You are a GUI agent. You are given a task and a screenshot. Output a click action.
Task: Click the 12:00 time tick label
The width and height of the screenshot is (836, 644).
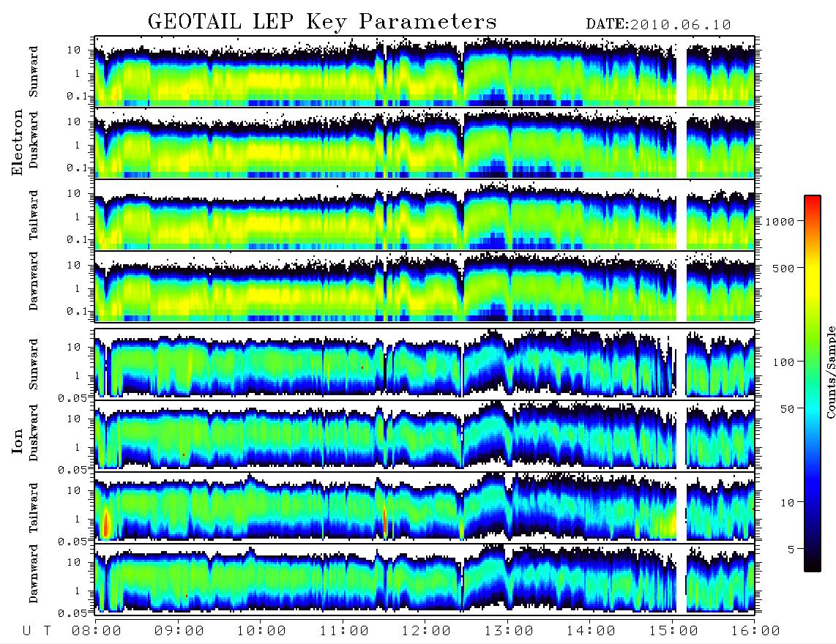click(426, 631)
